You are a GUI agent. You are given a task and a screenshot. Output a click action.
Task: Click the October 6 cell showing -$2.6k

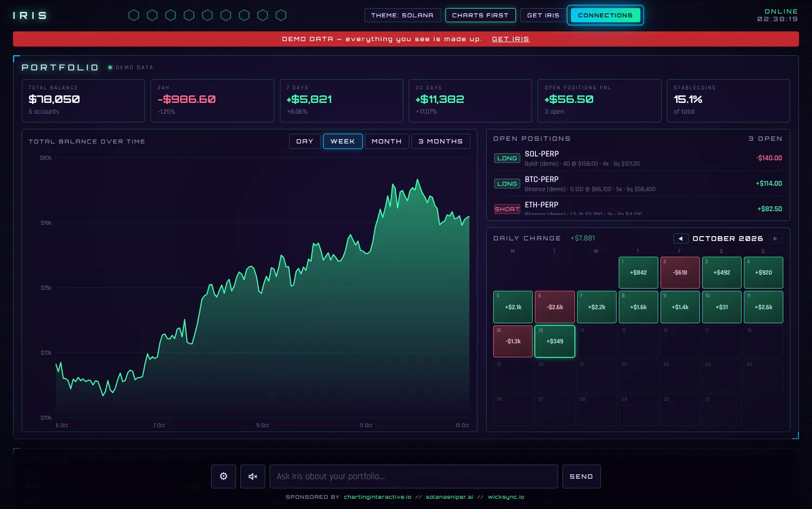tap(555, 307)
